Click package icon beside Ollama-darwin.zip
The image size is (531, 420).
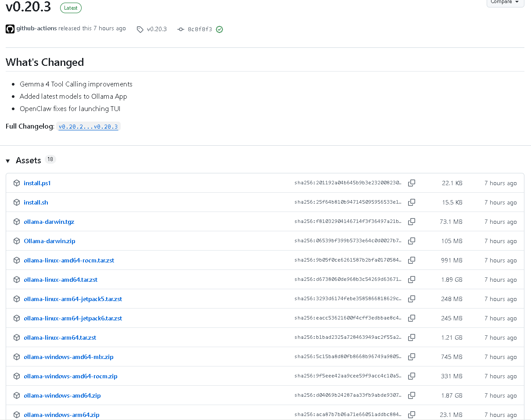[x=17, y=241]
